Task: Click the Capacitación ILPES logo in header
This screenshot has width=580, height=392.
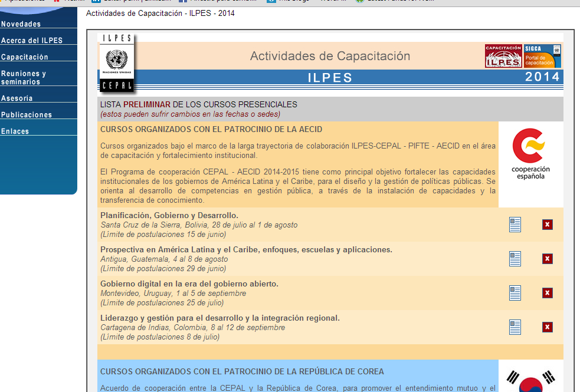Action: (503, 56)
